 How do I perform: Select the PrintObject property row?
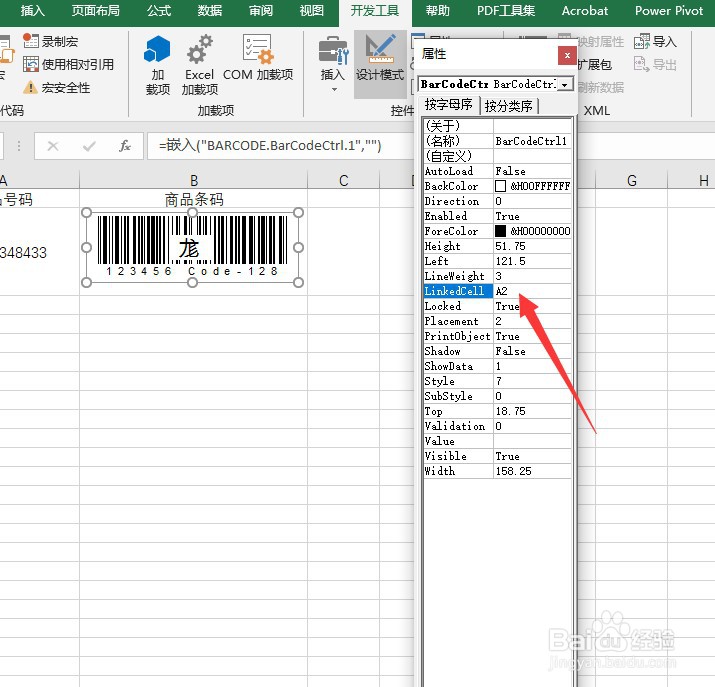497,336
